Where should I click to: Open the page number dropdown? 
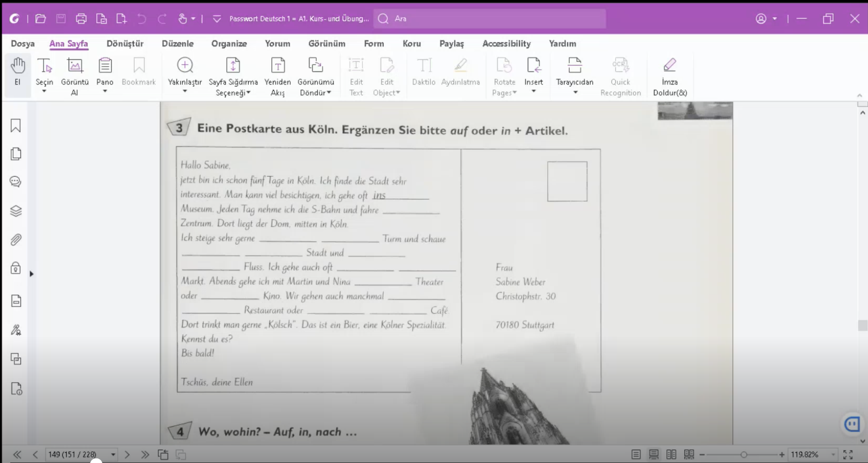click(113, 454)
